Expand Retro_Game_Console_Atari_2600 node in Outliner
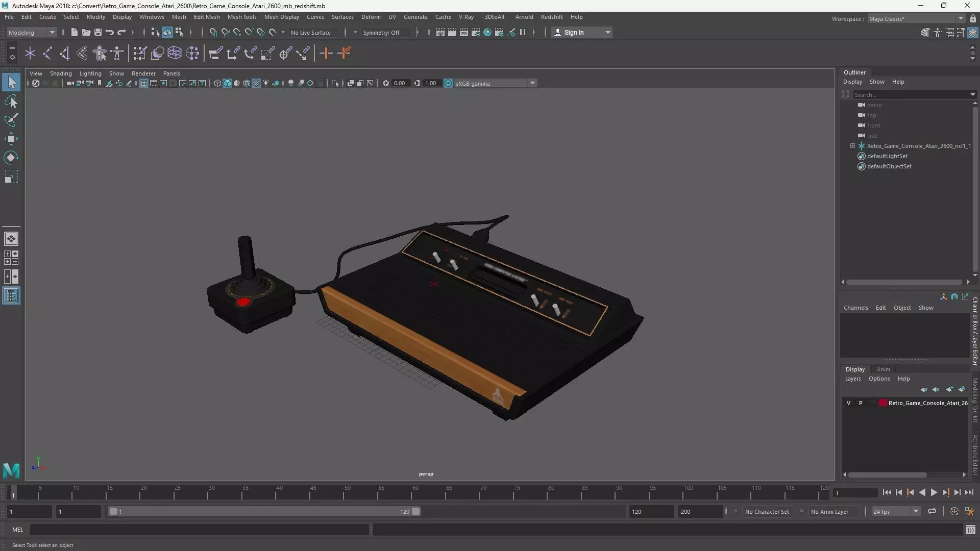 coord(852,146)
